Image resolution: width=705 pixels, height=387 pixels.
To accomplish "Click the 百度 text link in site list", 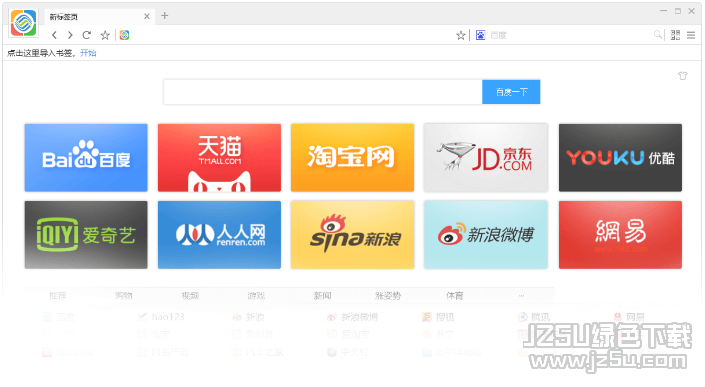I will (66, 317).
